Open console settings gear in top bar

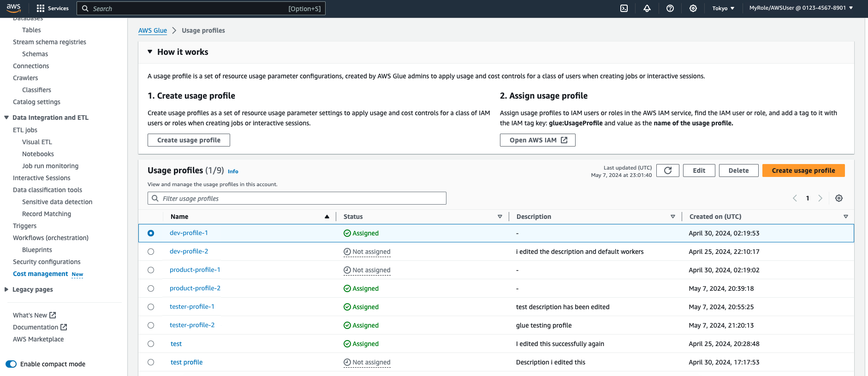693,8
